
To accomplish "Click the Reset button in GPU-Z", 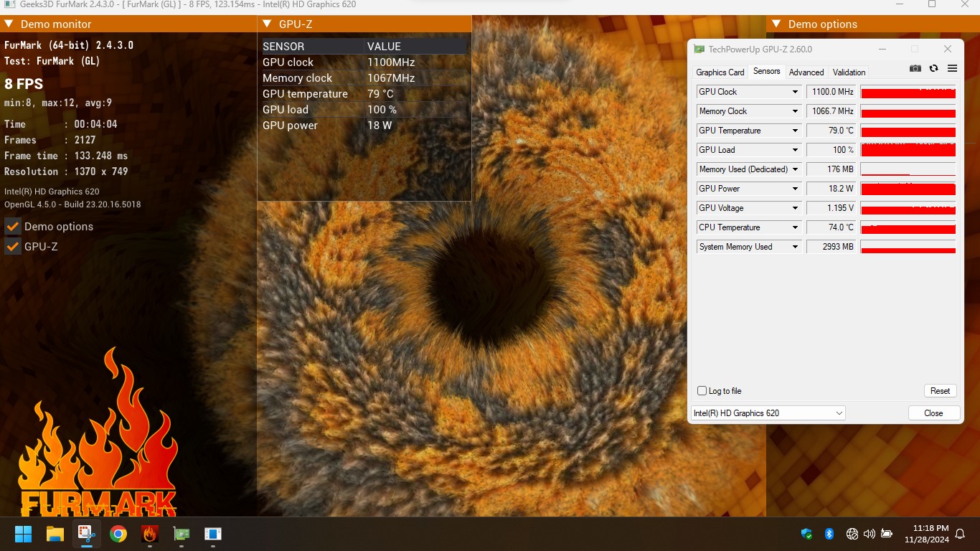I will 940,391.
